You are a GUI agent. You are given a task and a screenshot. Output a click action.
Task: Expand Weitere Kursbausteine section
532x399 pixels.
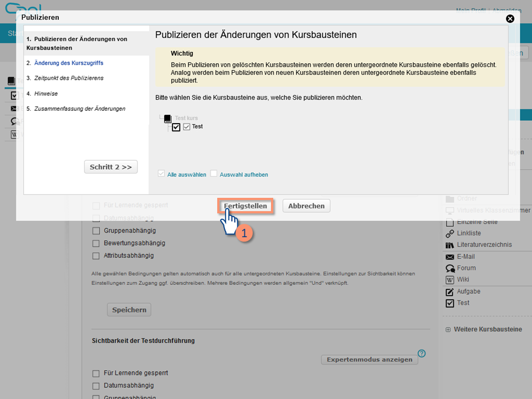tap(448, 330)
